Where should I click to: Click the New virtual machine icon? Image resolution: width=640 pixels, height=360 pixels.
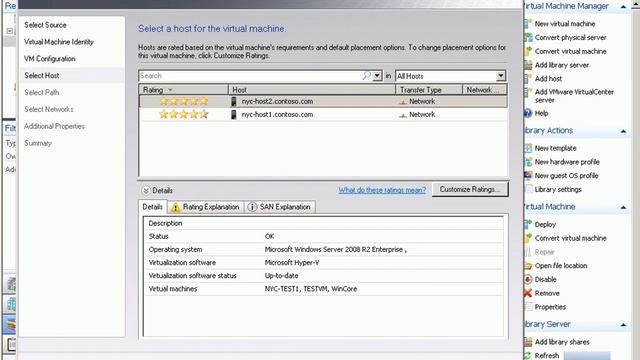click(x=528, y=24)
